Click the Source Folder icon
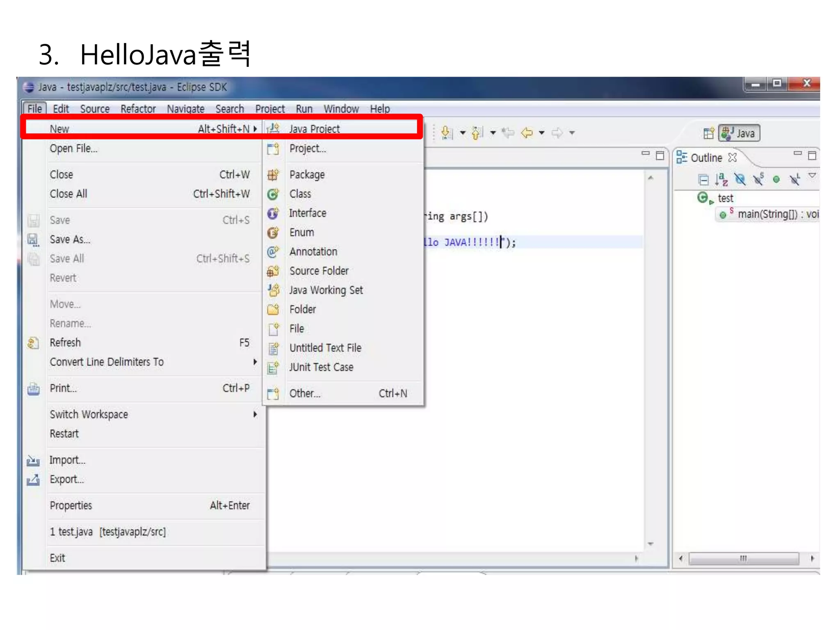This screenshot has width=840, height=630. (x=273, y=271)
